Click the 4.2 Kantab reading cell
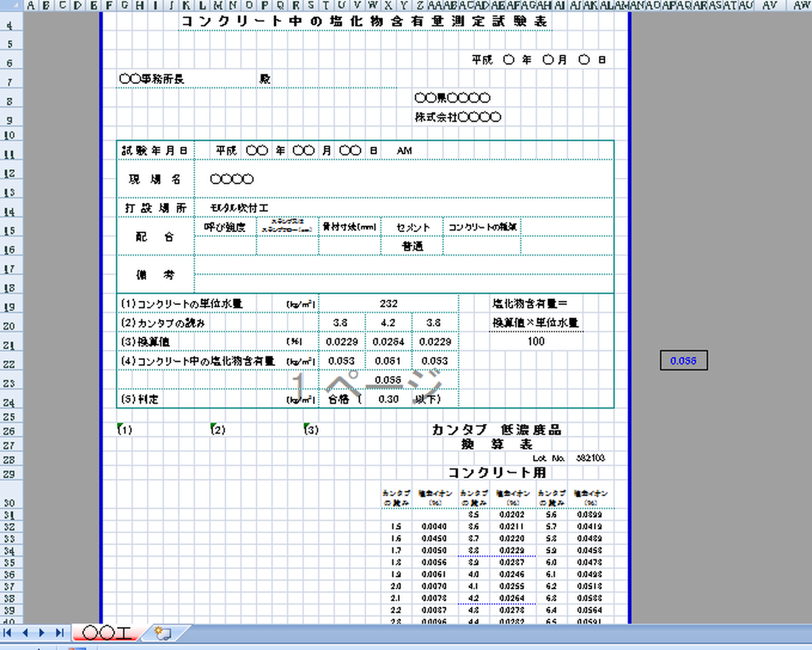The image size is (812, 650). 388,323
